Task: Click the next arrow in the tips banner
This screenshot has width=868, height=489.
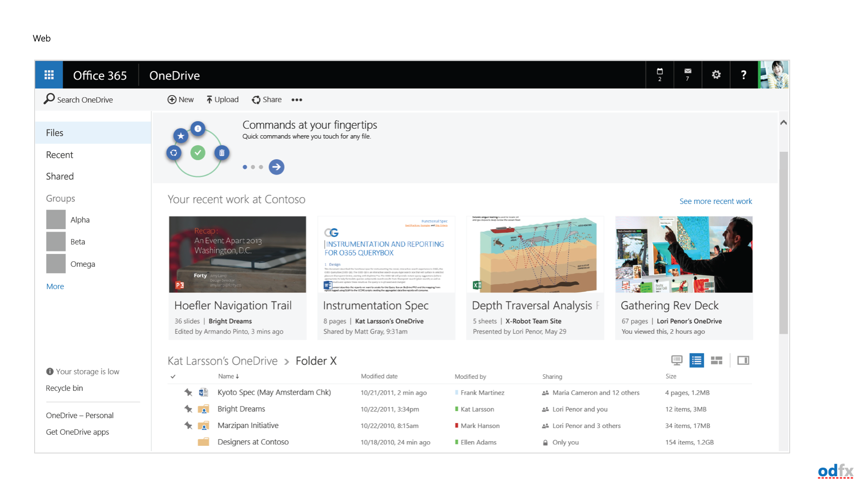Action: [x=276, y=167]
